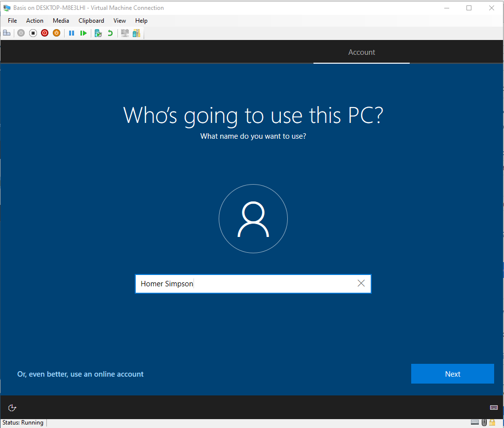Click the green Reset icon

83,33
